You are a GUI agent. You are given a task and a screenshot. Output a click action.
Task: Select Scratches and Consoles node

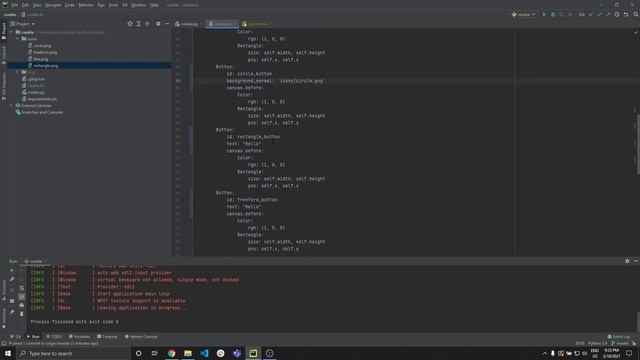click(42, 112)
